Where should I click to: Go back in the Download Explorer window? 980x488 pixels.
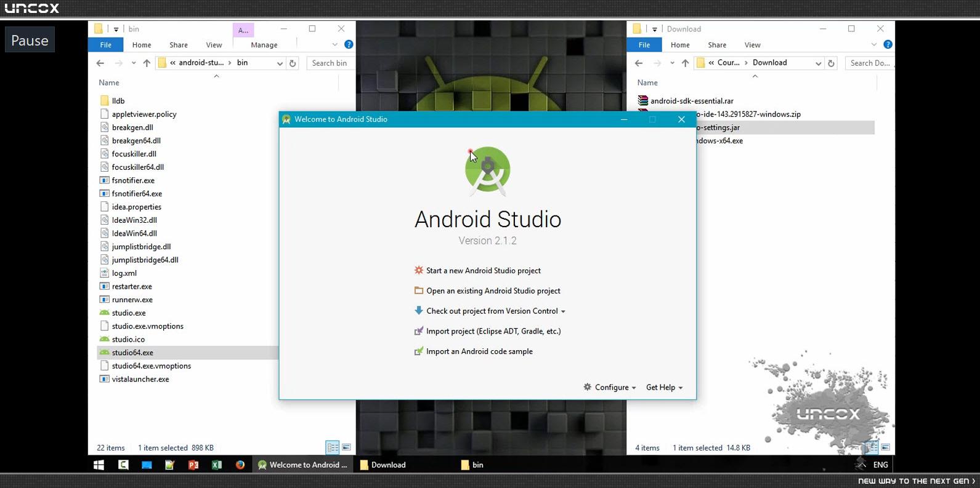coord(639,63)
